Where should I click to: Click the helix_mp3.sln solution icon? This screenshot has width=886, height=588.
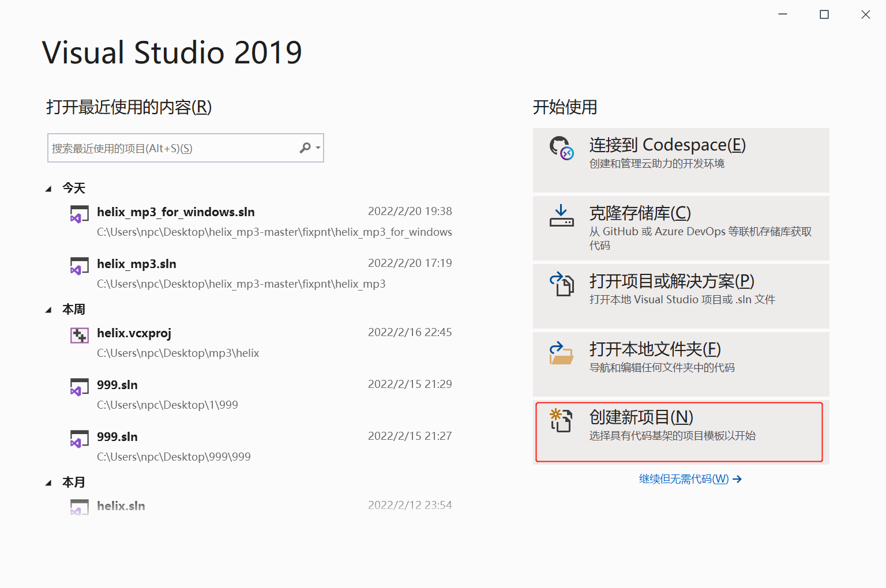(80, 266)
